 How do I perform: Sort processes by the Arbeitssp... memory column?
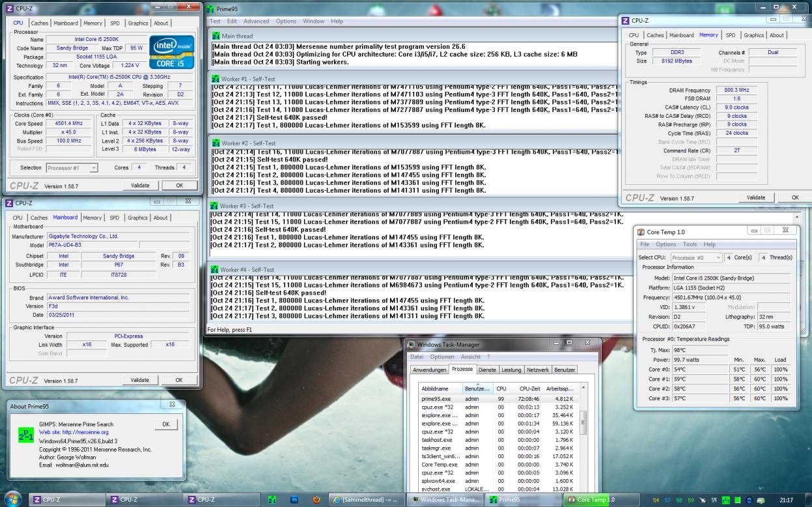pos(559,389)
